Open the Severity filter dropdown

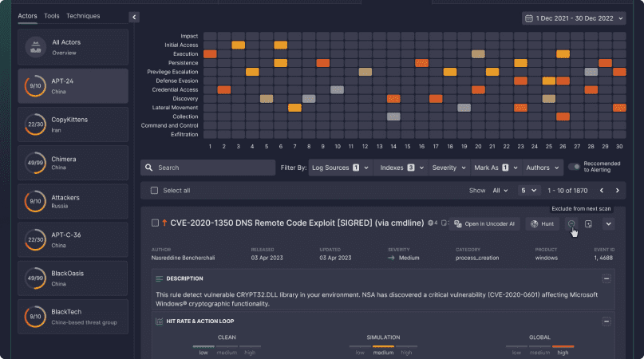pos(448,168)
